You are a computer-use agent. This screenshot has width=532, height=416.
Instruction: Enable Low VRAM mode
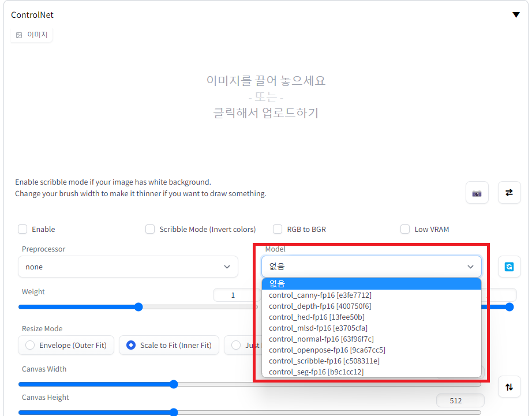[405, 229]
